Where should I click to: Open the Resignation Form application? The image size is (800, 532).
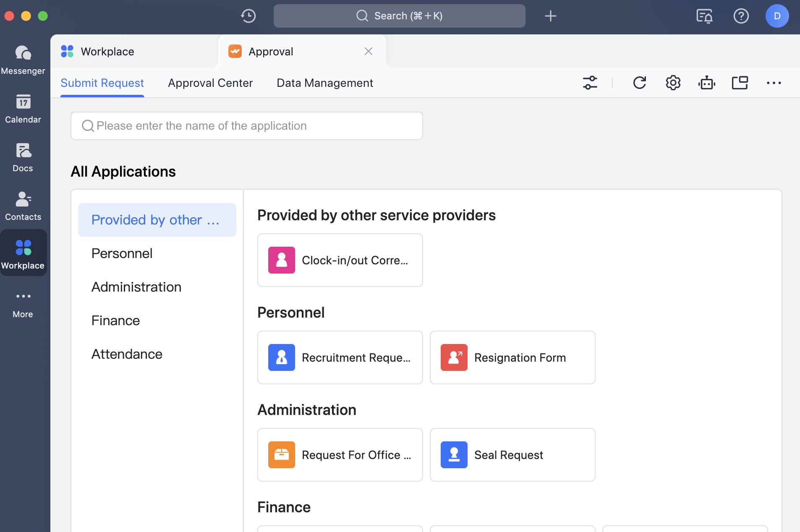pyautogui.click(x=512, y=357)
